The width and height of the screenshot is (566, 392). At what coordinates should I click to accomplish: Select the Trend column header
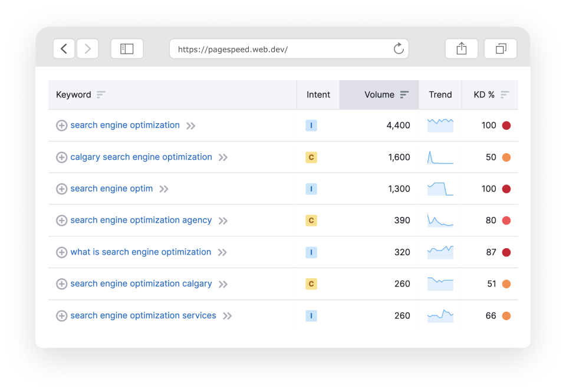tap(440, 95)
